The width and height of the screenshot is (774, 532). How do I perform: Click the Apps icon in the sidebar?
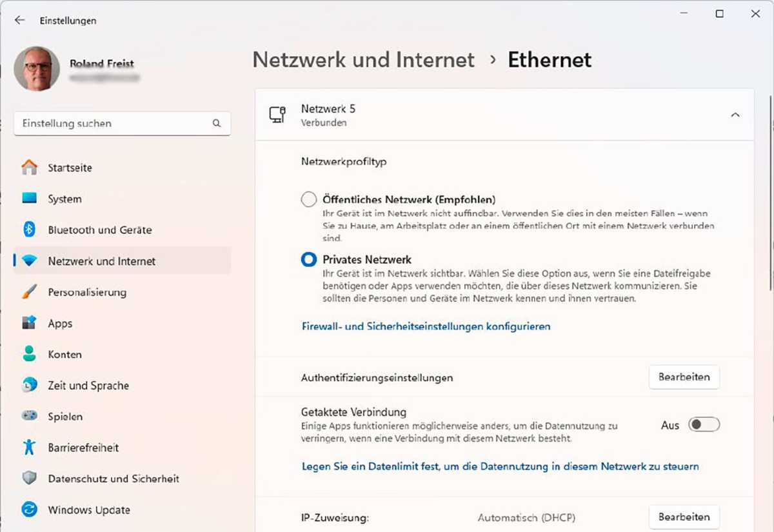(28, 323)
